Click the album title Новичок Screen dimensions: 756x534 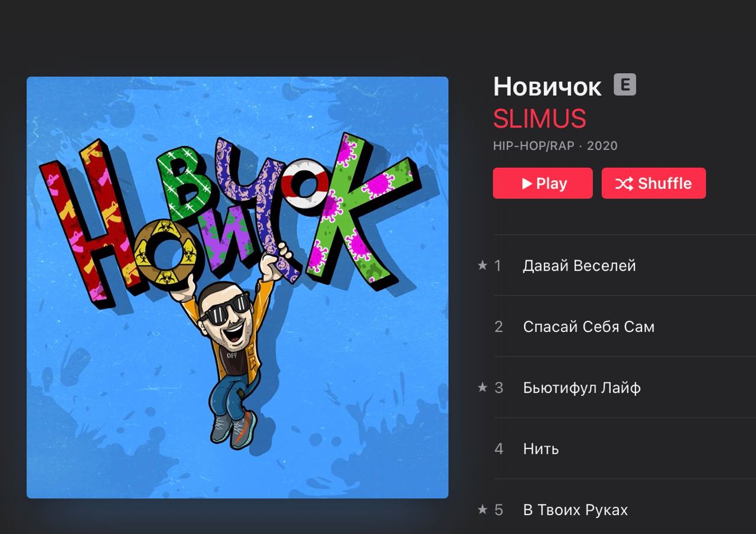pos(548,87)
